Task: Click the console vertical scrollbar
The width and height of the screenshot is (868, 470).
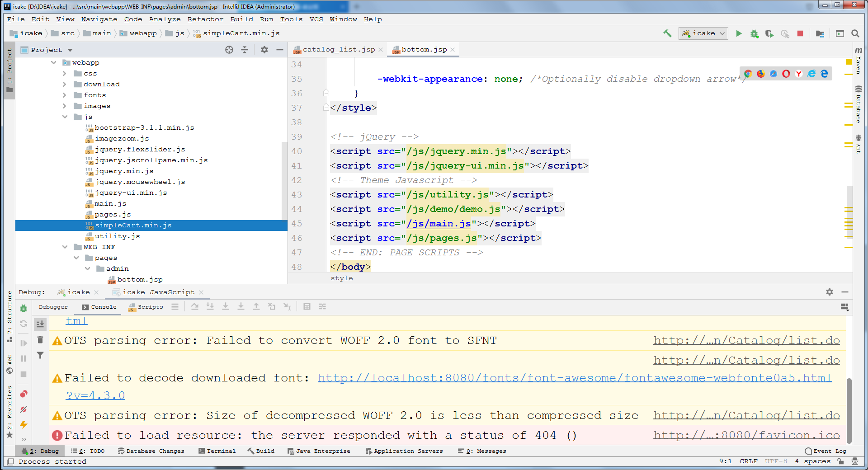Action: pyautogui.click(x=849, y=410)
